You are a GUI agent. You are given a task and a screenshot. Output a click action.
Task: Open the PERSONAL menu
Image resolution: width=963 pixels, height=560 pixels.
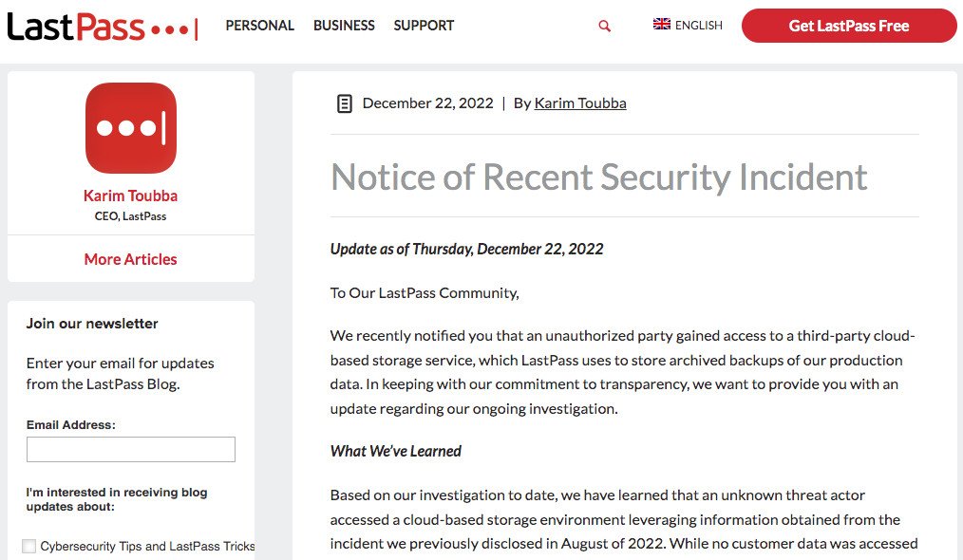tap(260, 26)
